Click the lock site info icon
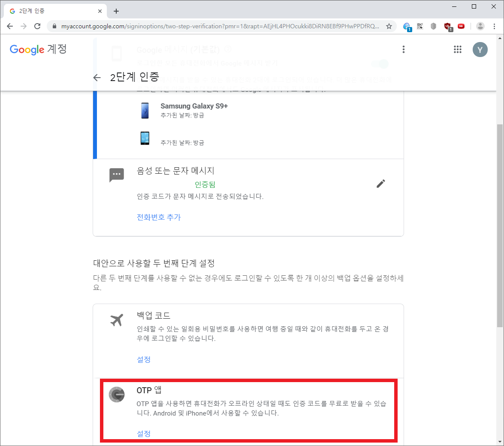 (x=54, y=26)
